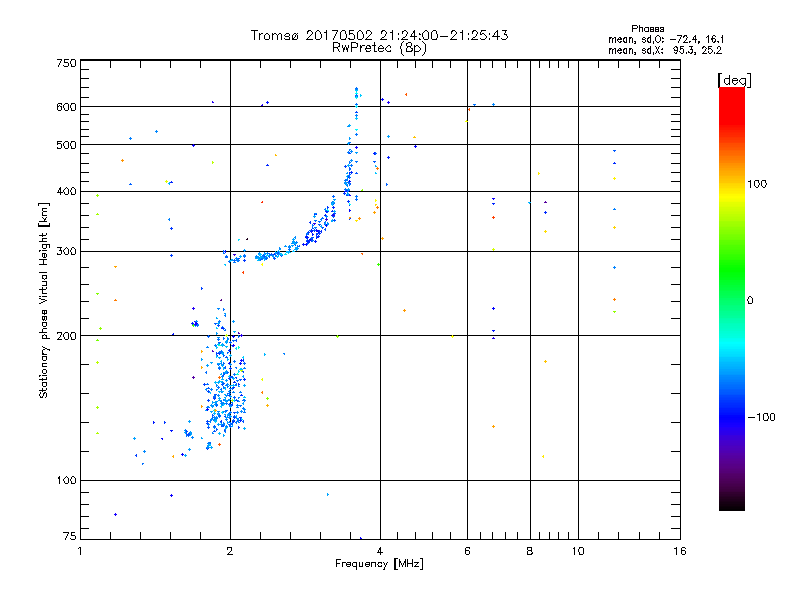
Task: Click the 'Stationary phase Virtual Height [km]' axis label
Action: point(44,300)
